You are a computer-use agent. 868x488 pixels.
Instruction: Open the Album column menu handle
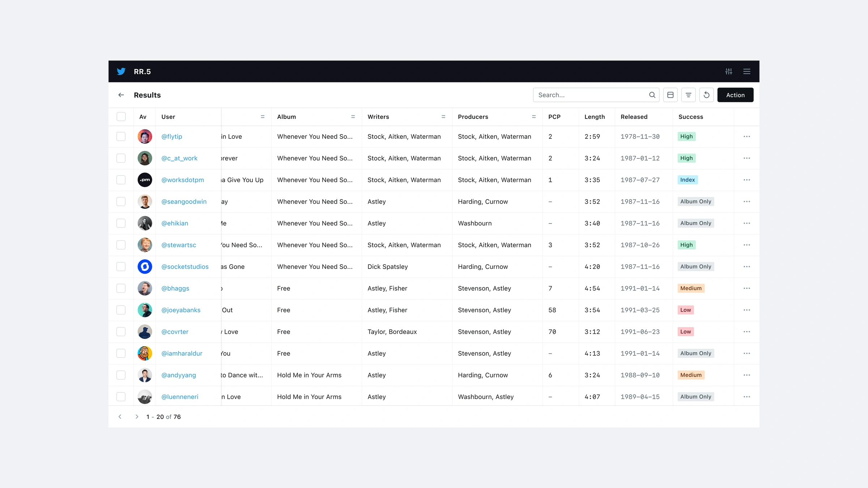pos(353,116)
